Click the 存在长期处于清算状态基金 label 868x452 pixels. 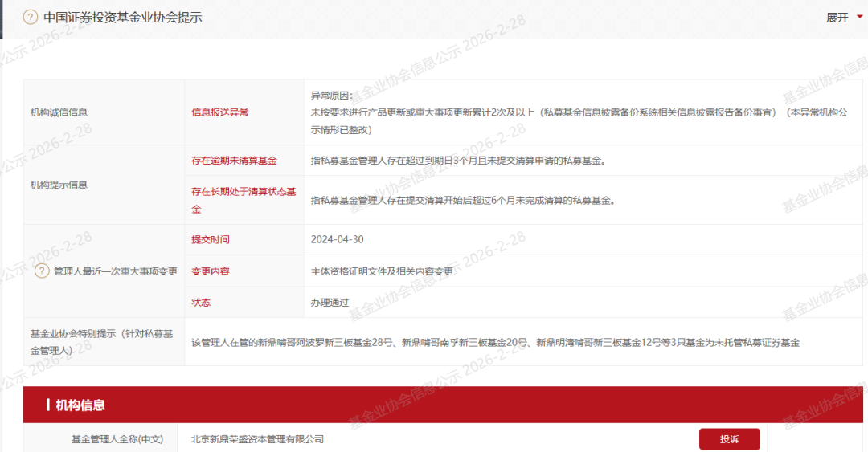243,201
